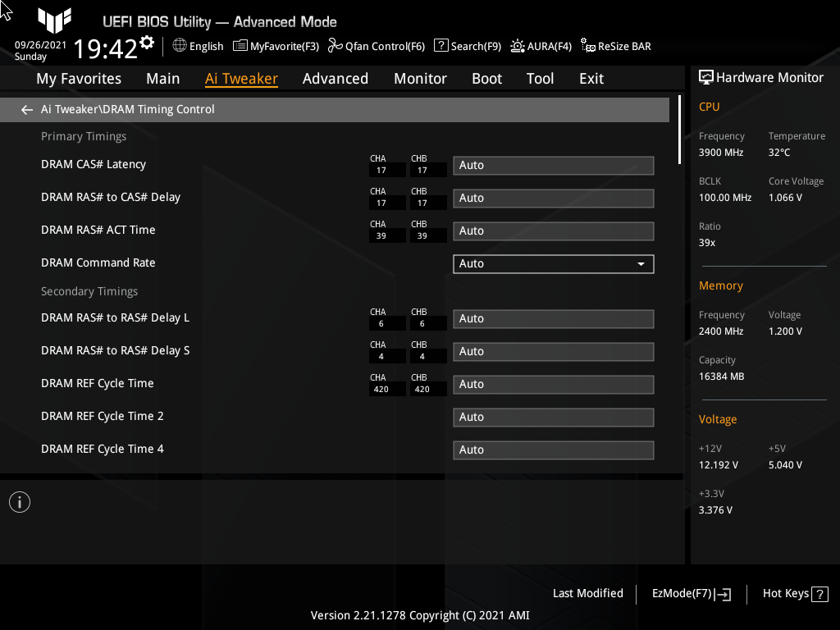This screenshot has height=630, width=840.
Task: Click the TUF Gaming logo
Action: (x=54, y=21)
